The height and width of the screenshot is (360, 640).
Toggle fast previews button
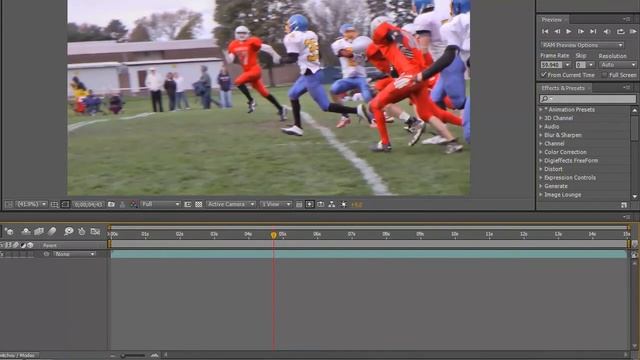point(309,204)
